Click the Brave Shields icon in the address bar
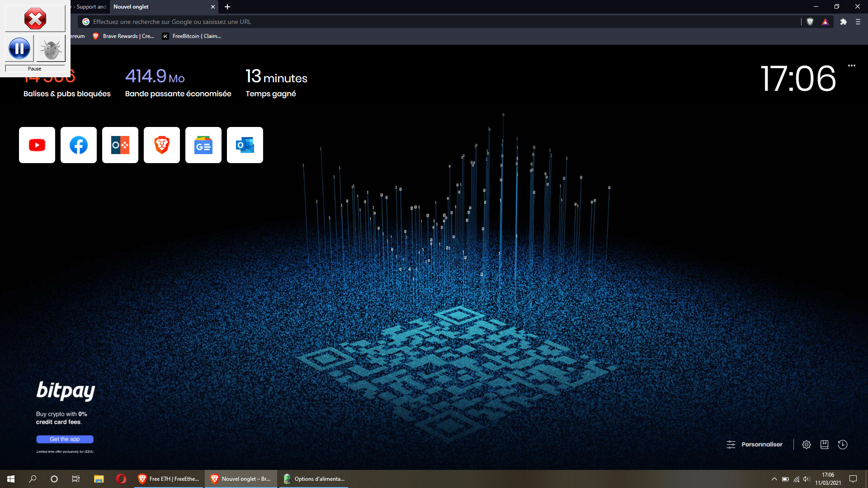Image resolution: width=868 pixels, height=488 pixels. click(x=810, y=22)
